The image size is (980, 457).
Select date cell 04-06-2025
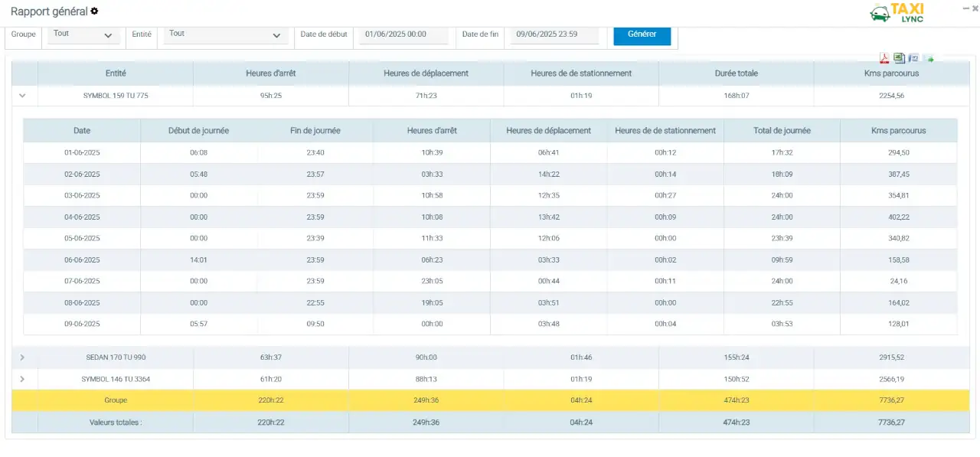click(82, 217)
